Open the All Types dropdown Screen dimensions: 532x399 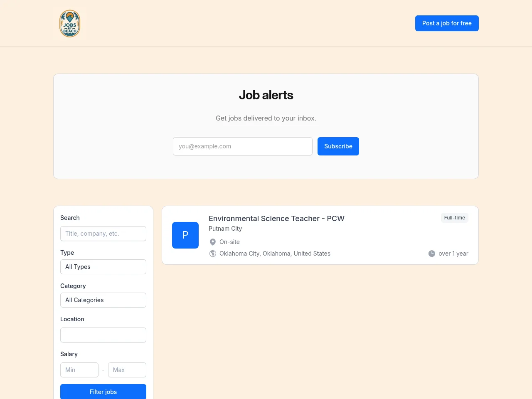click(x=103, y=267)
